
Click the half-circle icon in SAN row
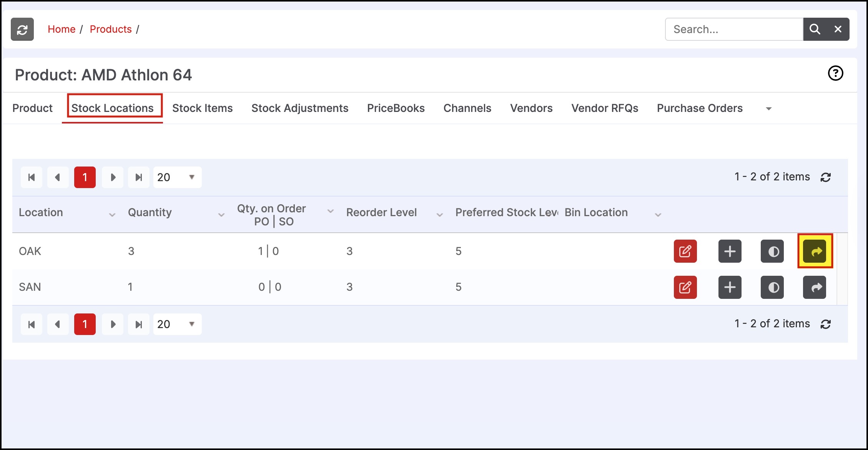point(772,287)
